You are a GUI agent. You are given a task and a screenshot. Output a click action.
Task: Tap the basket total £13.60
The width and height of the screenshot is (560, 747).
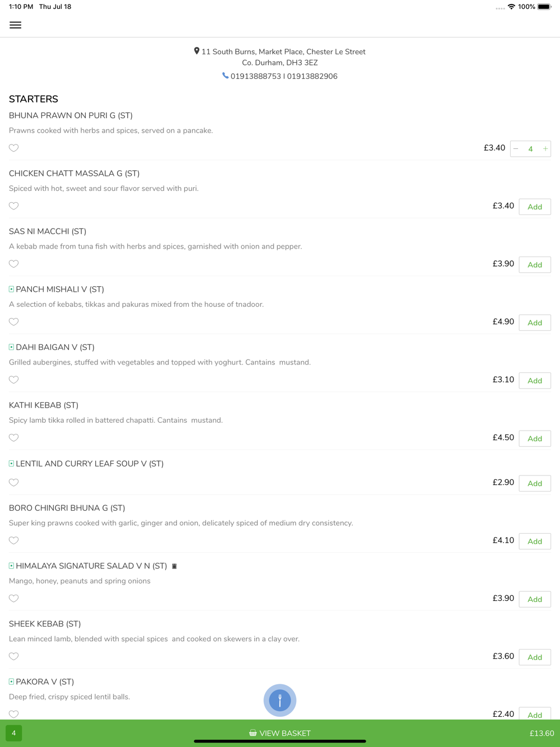click(x=542, y=733)
